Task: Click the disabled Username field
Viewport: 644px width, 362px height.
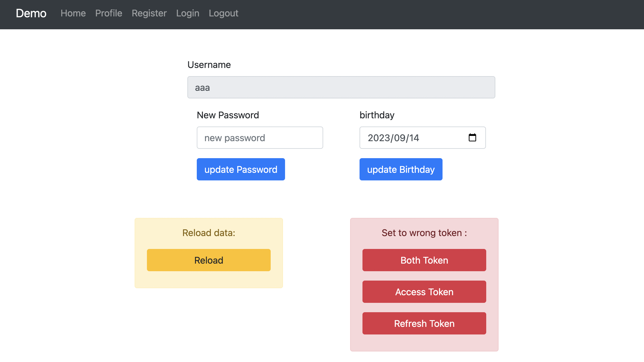Action: click(x=341, y=88)
